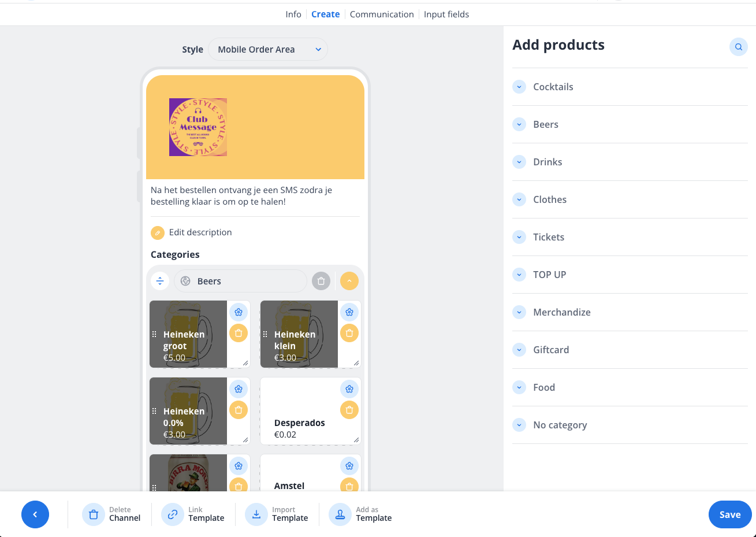Click the Link Template icon
Screen dimensions: 756x537
tap(172, 514)
